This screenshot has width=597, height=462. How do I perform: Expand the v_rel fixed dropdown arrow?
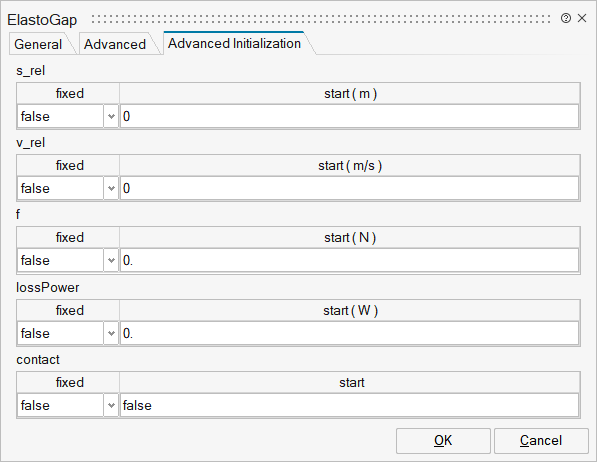tap(111, 189)
